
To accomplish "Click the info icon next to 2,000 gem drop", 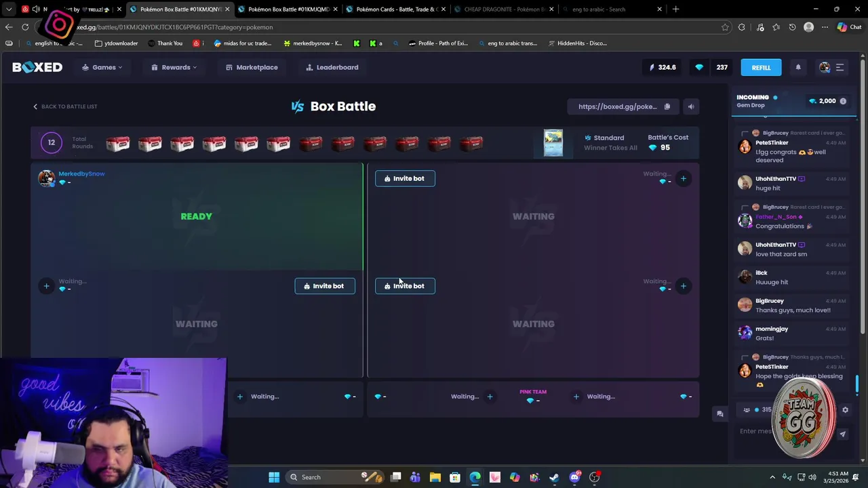I will 843,101.
